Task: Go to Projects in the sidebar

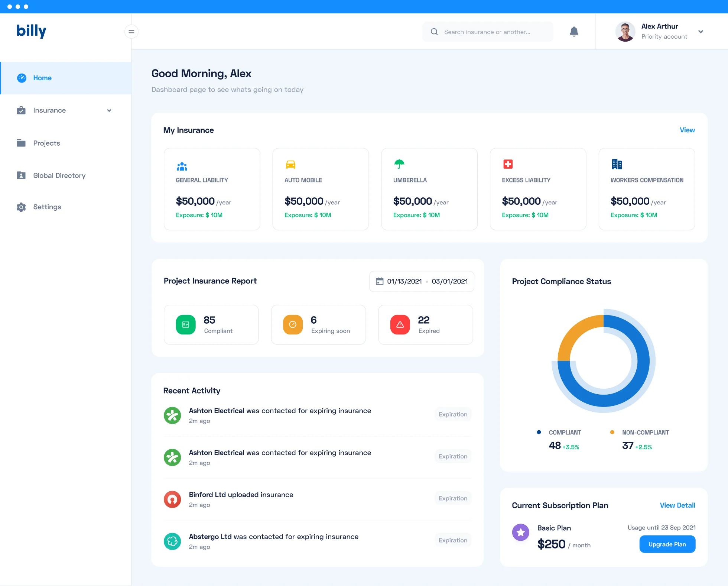Action: [46, 143]
